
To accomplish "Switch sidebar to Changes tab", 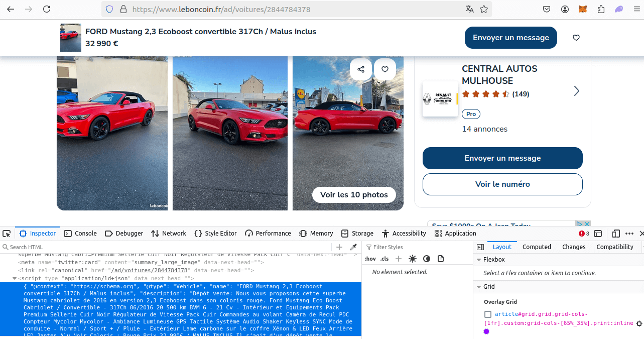I will pos(574,247).
